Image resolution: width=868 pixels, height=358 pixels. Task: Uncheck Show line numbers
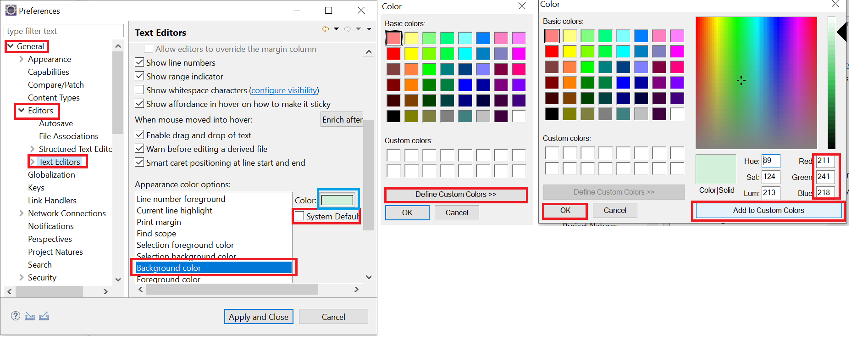click(x=139, y=62)
